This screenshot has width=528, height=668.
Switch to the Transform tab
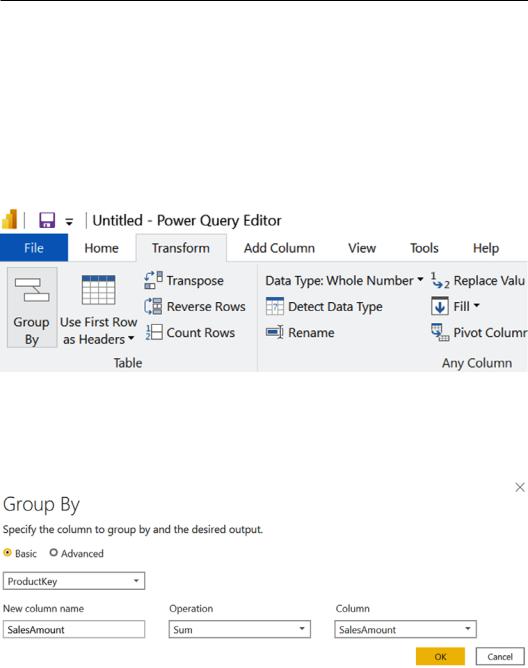pos(181,248)
